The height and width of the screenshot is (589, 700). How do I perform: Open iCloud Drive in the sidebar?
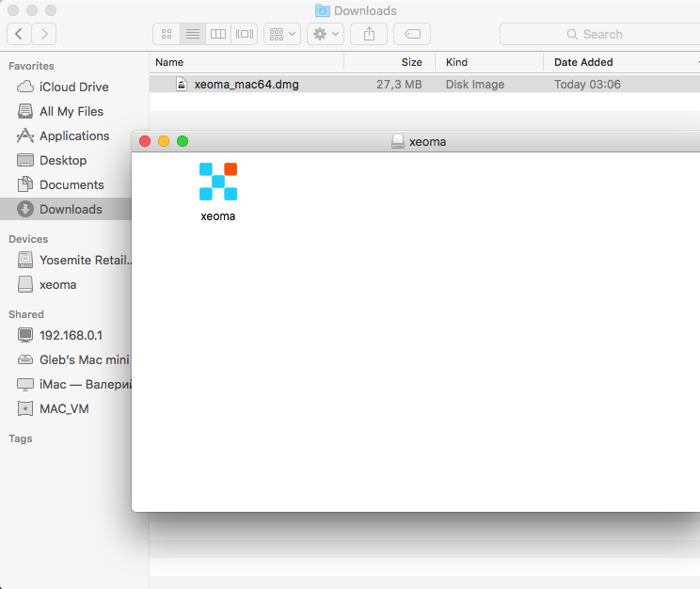[x=73, y=87]
